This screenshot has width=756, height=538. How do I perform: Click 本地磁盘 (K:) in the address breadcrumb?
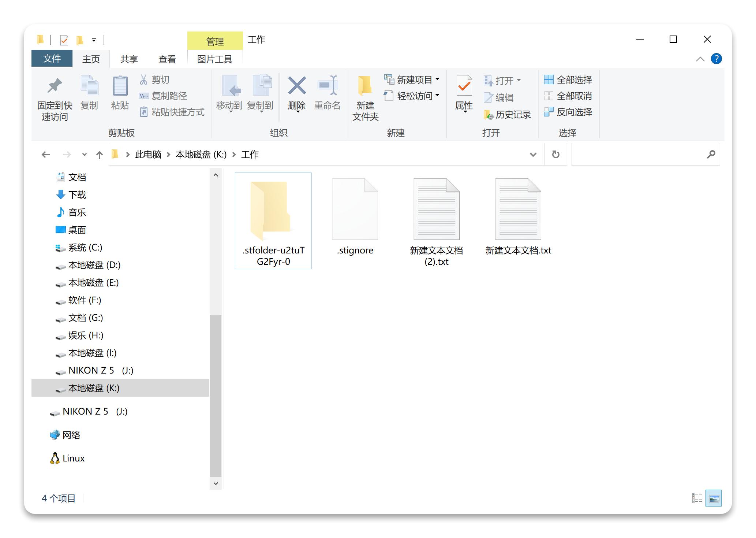[201, 155]
